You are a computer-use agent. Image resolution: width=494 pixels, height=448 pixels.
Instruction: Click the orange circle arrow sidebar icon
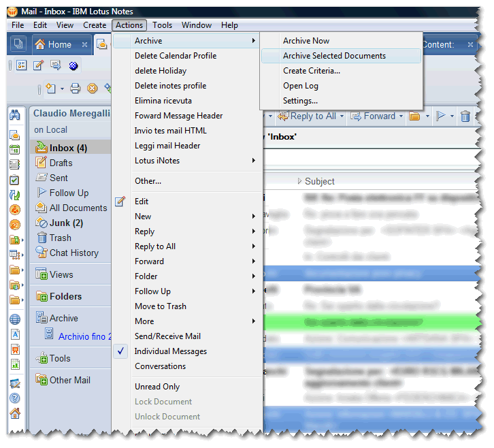pyautogui.click(x=15, y=225)
